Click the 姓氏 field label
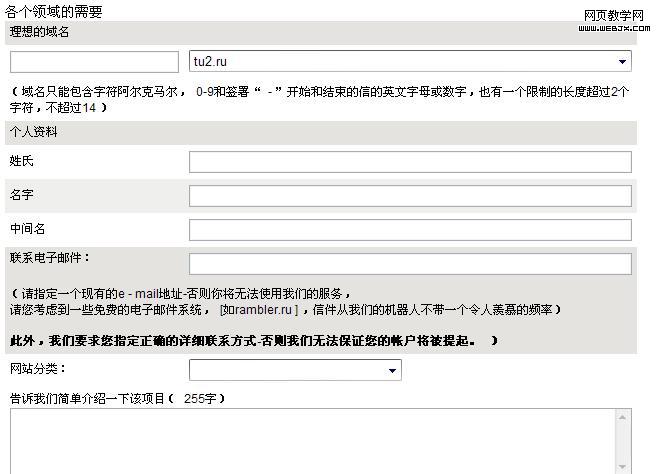The height and width of the screenshot is (474, 661). [22, 162]
